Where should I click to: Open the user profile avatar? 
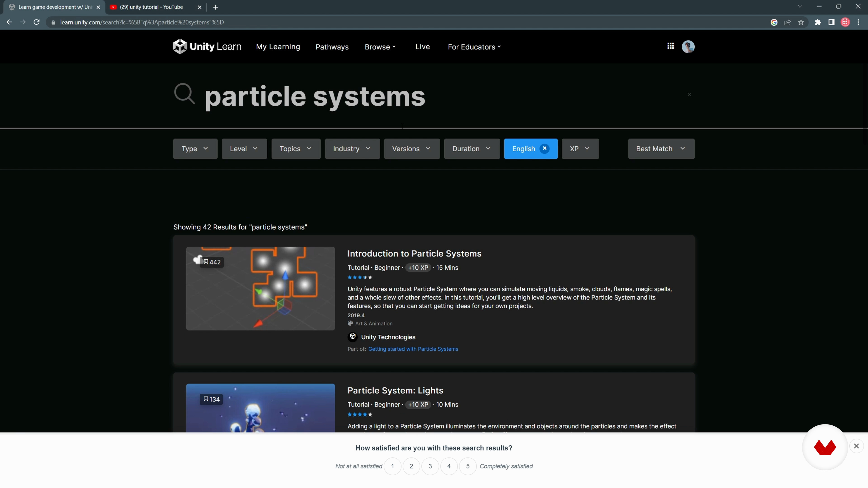pos(688,47)
